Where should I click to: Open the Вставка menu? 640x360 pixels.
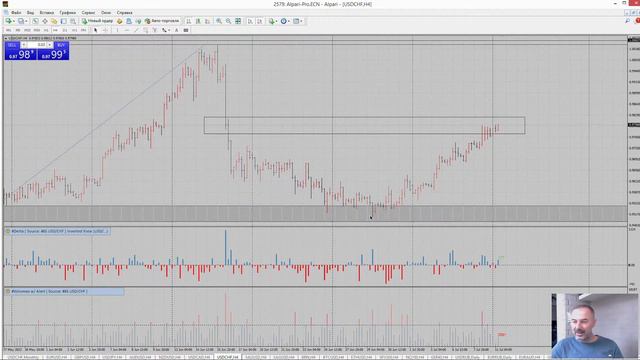click(x=47, y=13)
